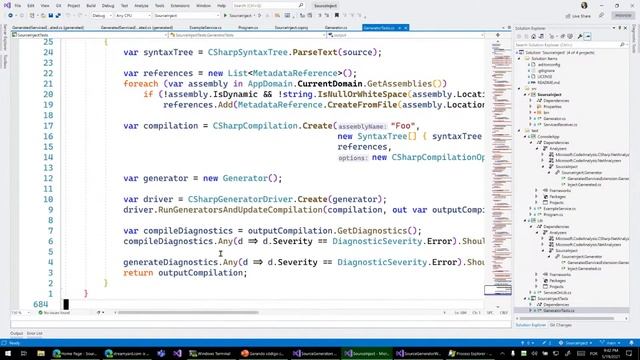Select Generator.cs in Solution Explorer
This screenshot has width=640, height=360.
click(554, 119)
